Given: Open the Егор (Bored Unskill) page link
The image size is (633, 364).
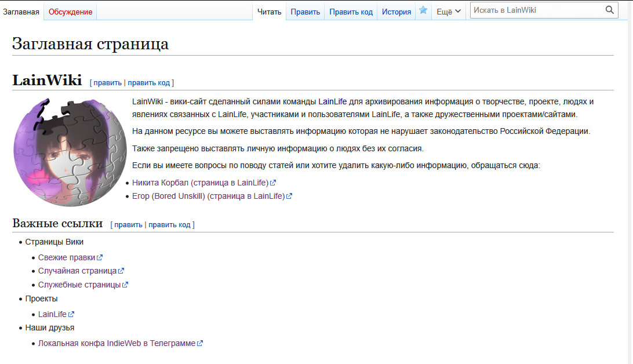Looking at the screenshot, I should [x=208, y=196].
